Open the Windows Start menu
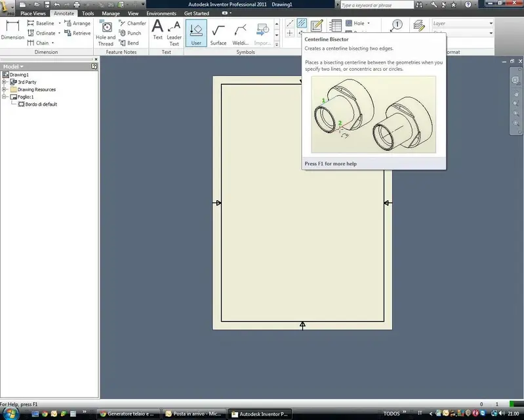This screenshot has height=420, width=524. 10,413
